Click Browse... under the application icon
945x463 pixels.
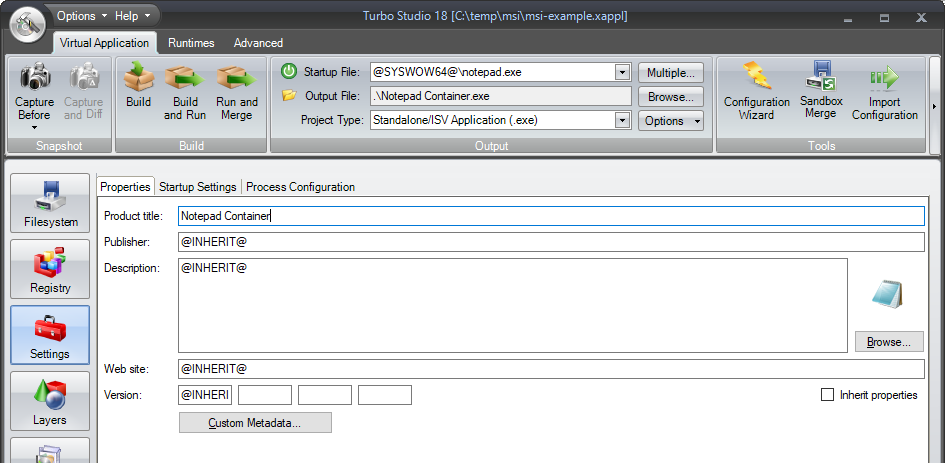(889, 342)
